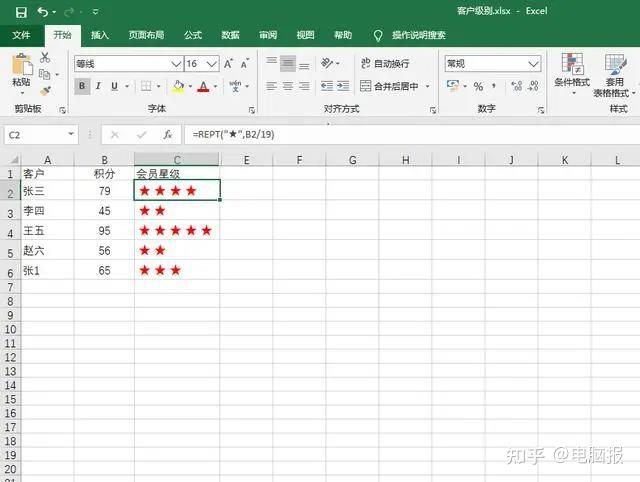Image resolution: width=640 pixels, height=482 pixels.
Task: Decrease decimal places
Action: [533, 86]
